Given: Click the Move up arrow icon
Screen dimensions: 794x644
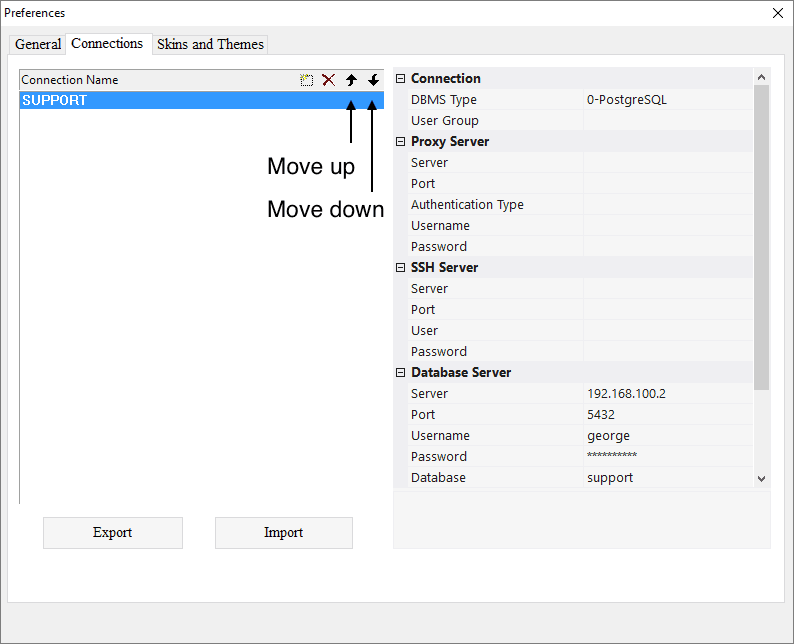Looking at the screenshot, I should click(351, 80).
